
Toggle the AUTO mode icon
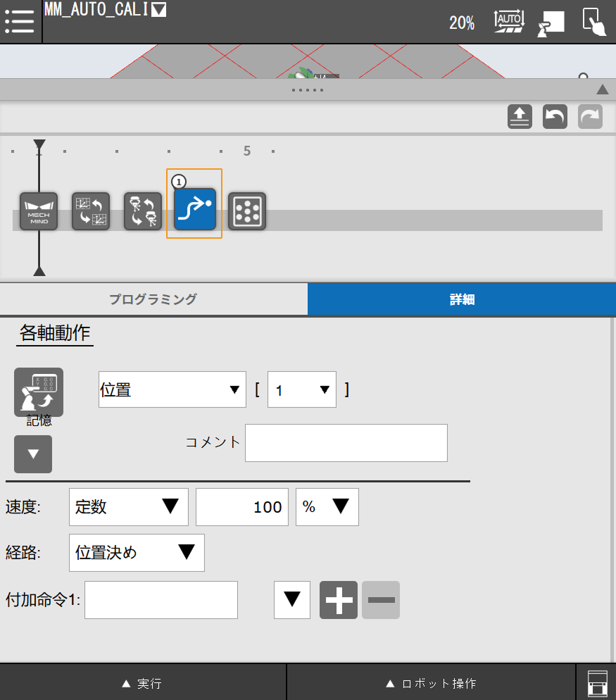[x=509, y=21]
